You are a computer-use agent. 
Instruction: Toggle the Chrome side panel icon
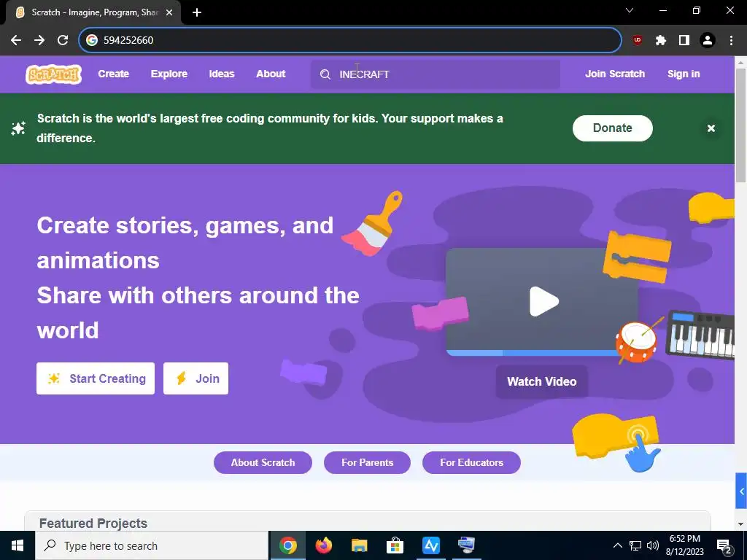point(684,40)
